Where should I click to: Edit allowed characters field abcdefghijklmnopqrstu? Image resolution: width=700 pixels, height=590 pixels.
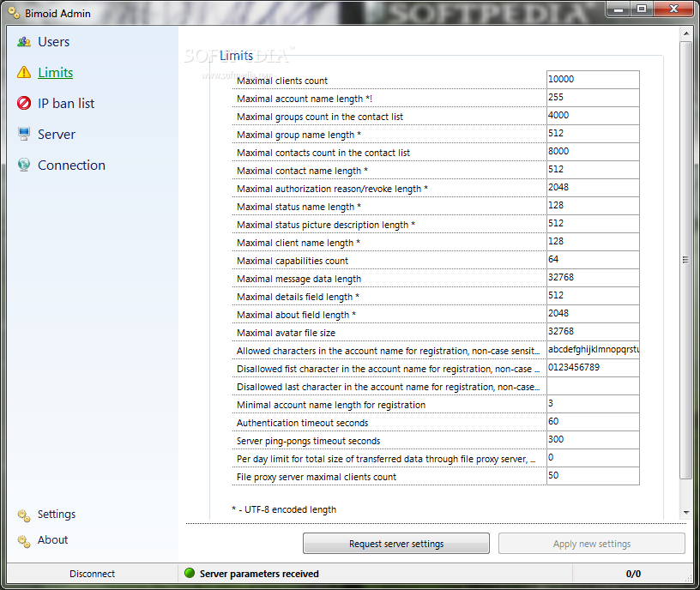point(593,349)
